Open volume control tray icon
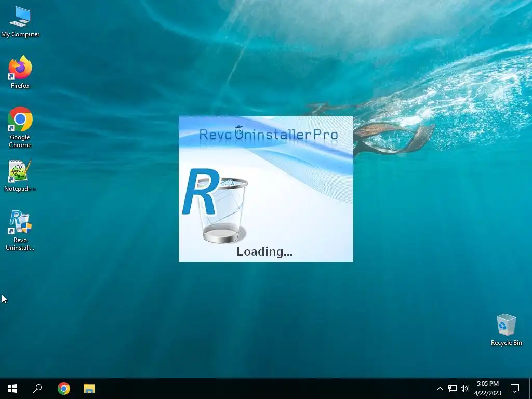The image size is (532, 399). pyautogui.click(x=464, y=389)
